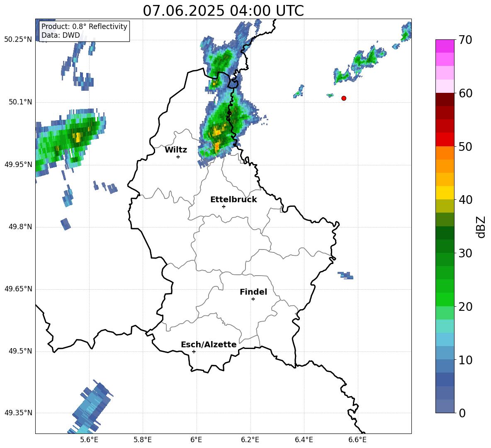Click the Product: 0.8° Reflectivity text

click(x=84, y=26)
